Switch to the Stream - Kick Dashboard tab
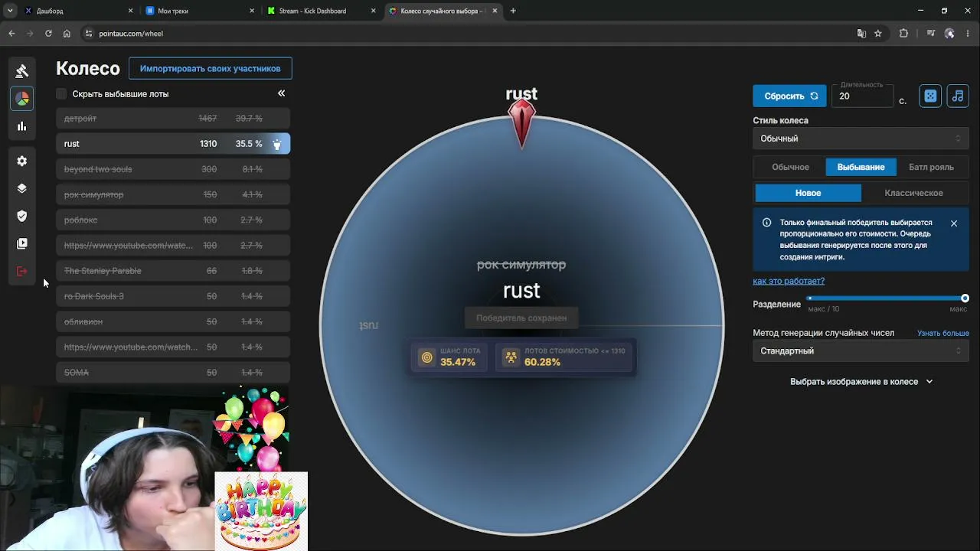 (320, 11)
